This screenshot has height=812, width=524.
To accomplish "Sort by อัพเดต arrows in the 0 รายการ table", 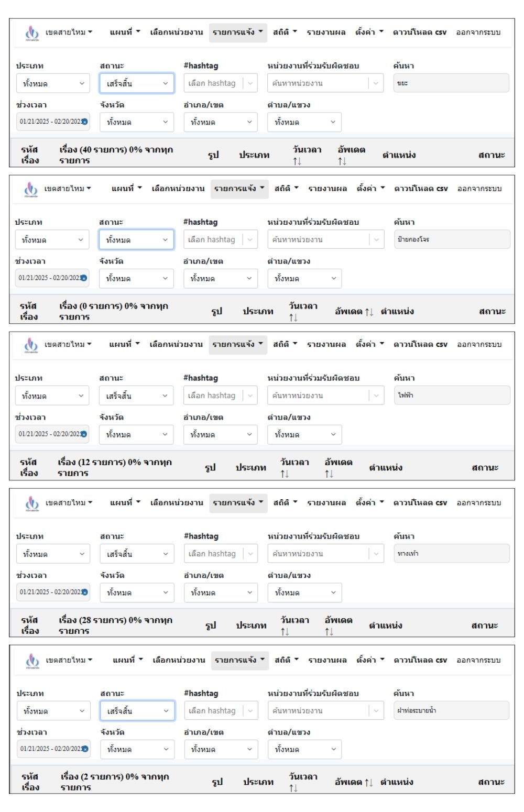I will pyautogui.click(x=369, y=312).
